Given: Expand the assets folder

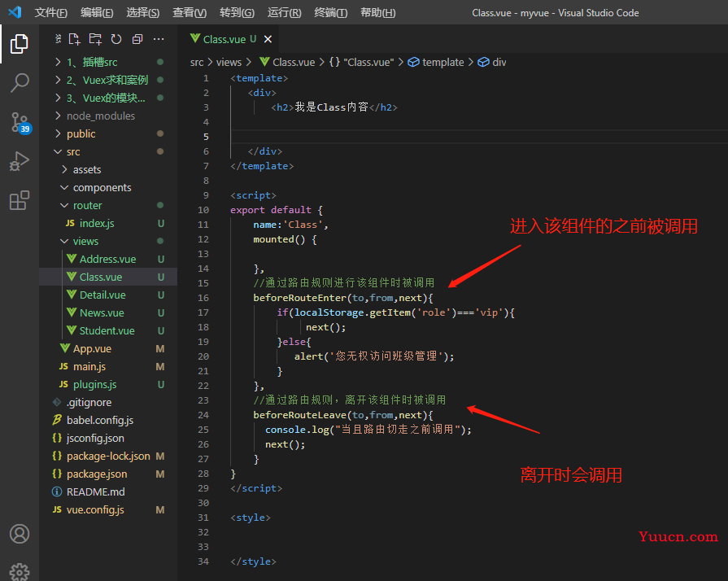Looking at the screenshot, I should coord(108,169).
